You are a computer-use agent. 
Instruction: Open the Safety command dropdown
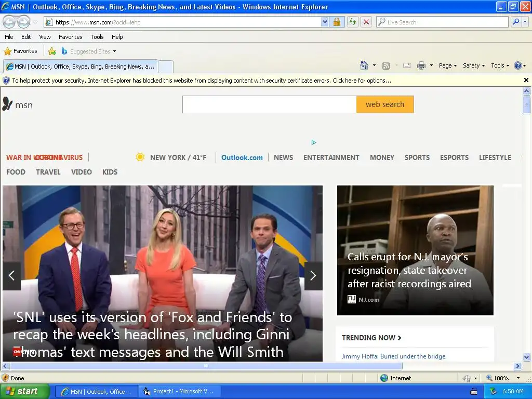click(x=474, y=65)
